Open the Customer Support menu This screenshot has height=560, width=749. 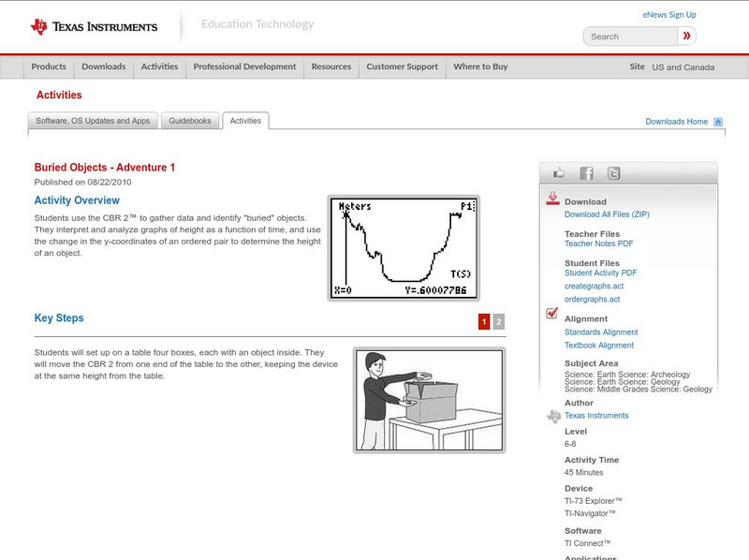click(x=403, y=66)
